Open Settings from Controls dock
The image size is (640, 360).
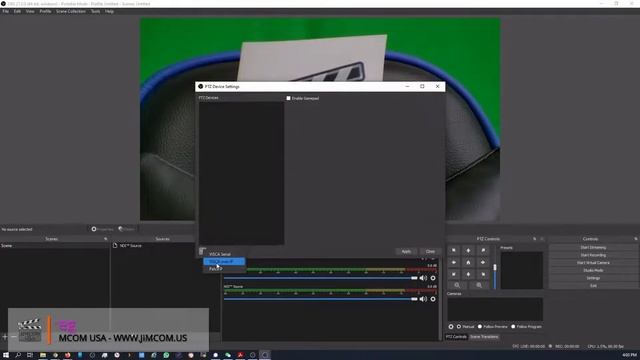tap(593, 278)
